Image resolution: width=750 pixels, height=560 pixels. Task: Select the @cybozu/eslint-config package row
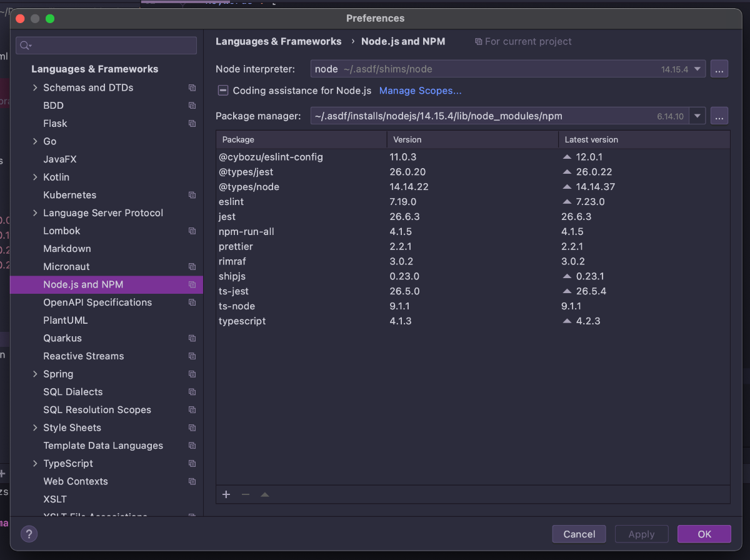click(x=472, y=157)
